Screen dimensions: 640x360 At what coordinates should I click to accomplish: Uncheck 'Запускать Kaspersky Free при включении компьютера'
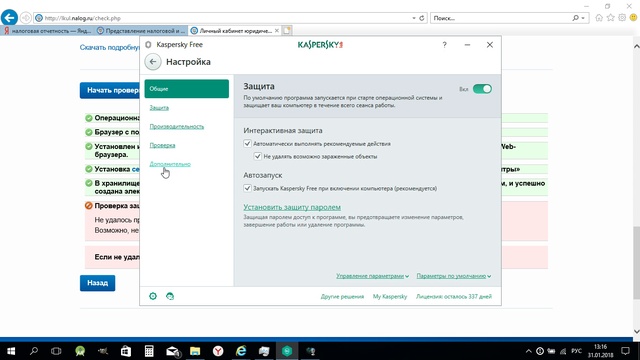247,188
